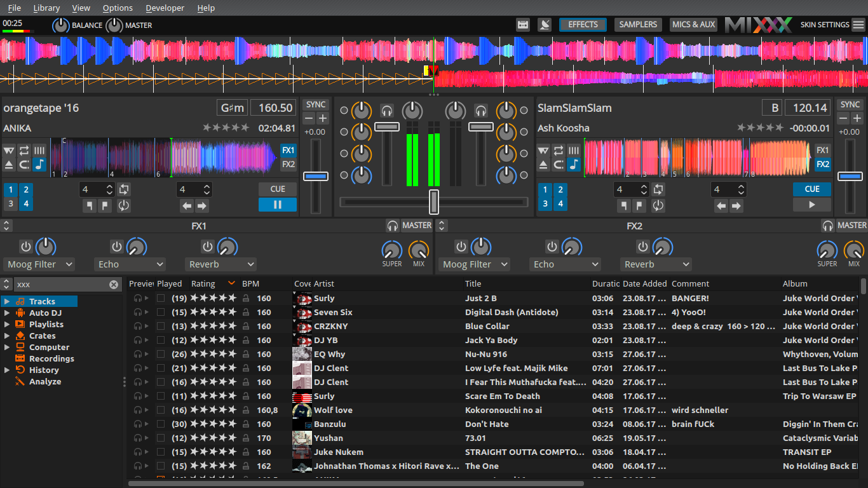Image resolution: width=868 pixels, height=488 pixels.
Task: Open the Reverb effect dropdown in FX2
Action: point(657,264)
